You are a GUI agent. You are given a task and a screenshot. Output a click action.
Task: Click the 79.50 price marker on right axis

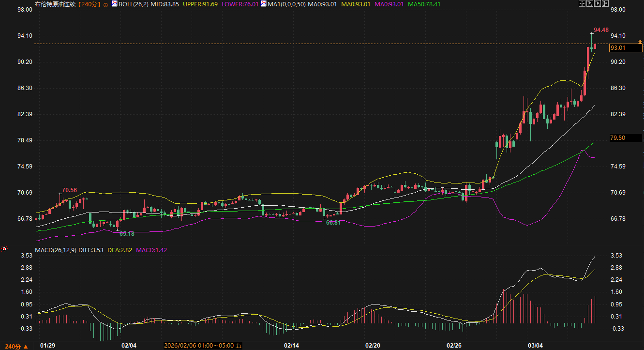tap(618, 138)
